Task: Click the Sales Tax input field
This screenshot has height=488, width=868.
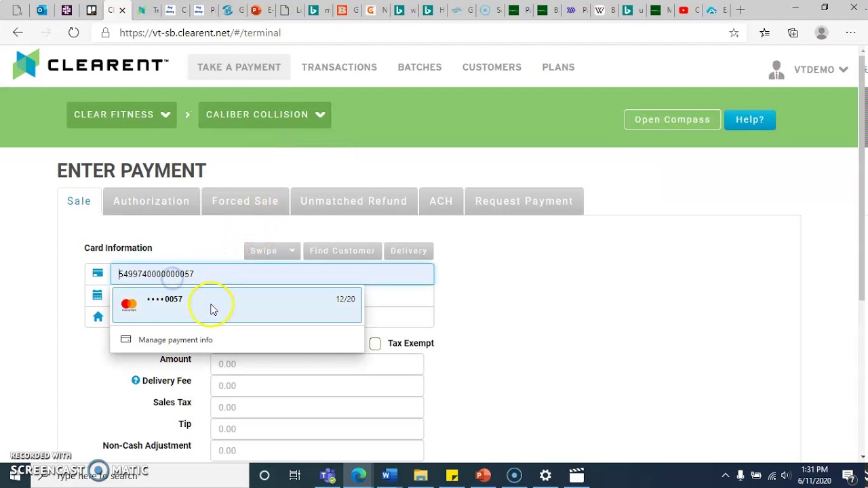Action: pyautogui.click(x=317, y=407)
